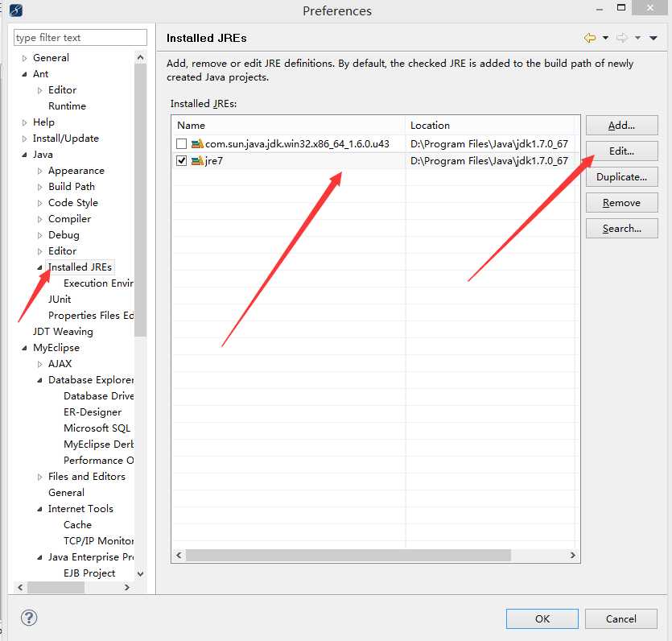Open TCP/IP Monitor preferences
The height and width of the screenshot is (641, 672).
point(98,541)
